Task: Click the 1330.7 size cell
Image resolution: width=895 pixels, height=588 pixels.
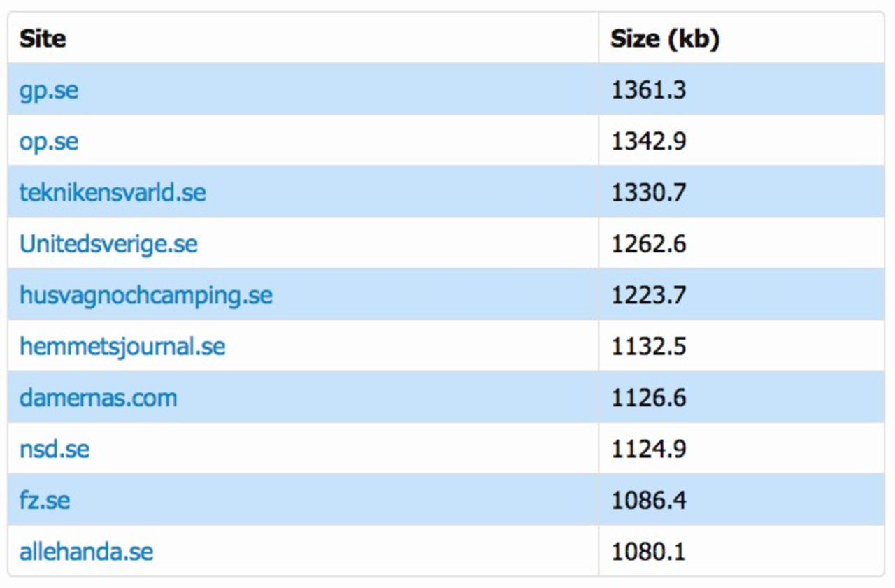Action: pyautogui.click(x=649, y=192)
